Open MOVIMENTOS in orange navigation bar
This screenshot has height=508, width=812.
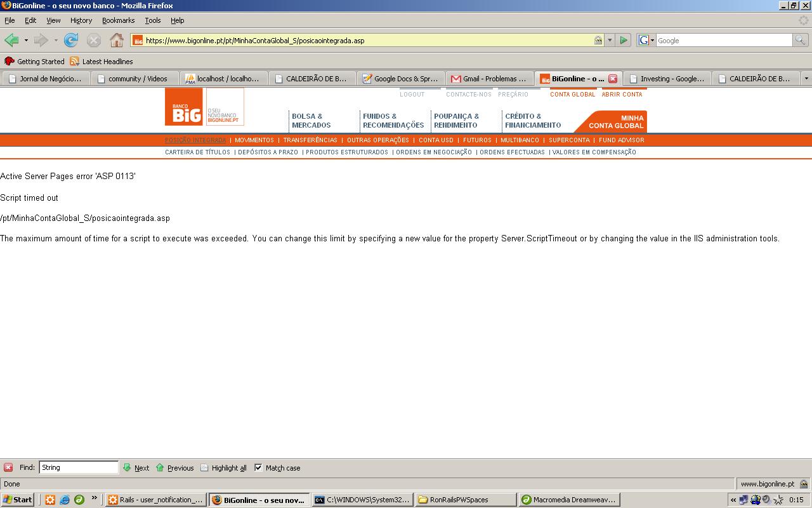(254, 140)
